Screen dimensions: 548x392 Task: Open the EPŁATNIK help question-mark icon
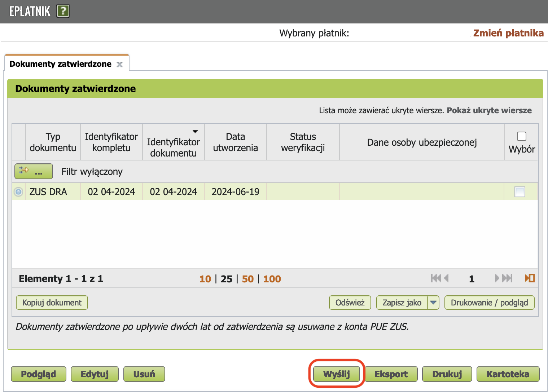tap(63, 11)
